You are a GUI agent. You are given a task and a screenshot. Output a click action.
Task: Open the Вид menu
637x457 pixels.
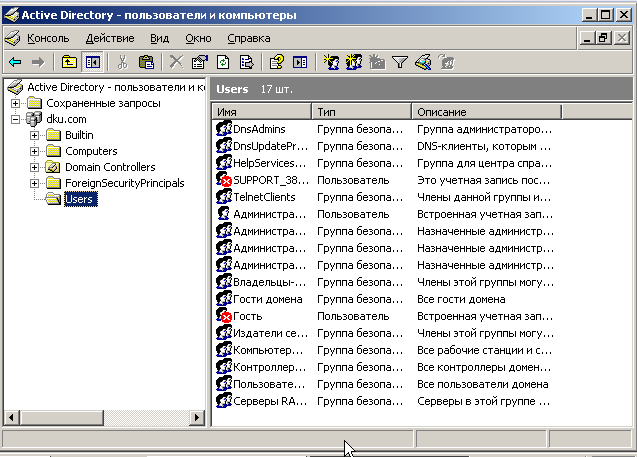point(160,38)
